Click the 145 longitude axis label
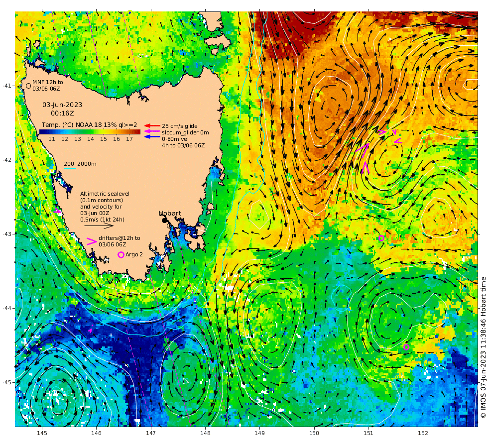Viewport: 488px width, 448px height. (x=42, y=433)
